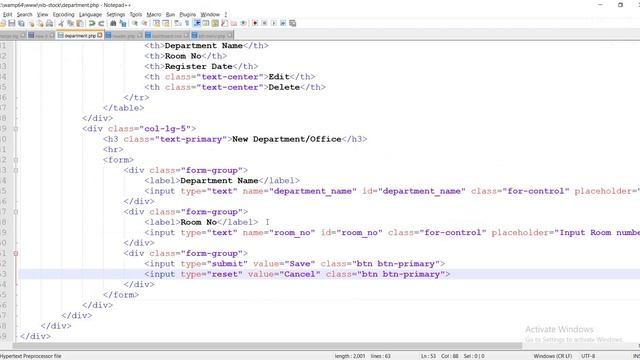Toggle the highlighted Indent Guide button

click(x=197, y=23)
